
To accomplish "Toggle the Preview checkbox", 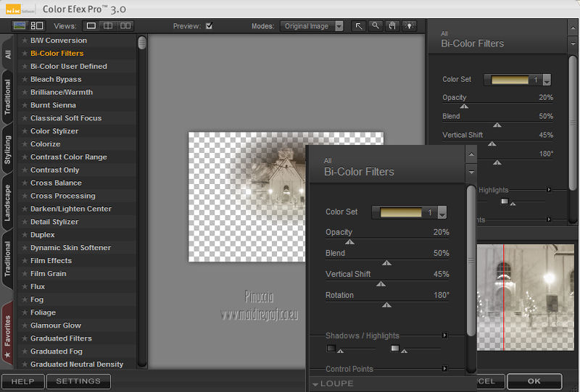I will pos(209,26).
